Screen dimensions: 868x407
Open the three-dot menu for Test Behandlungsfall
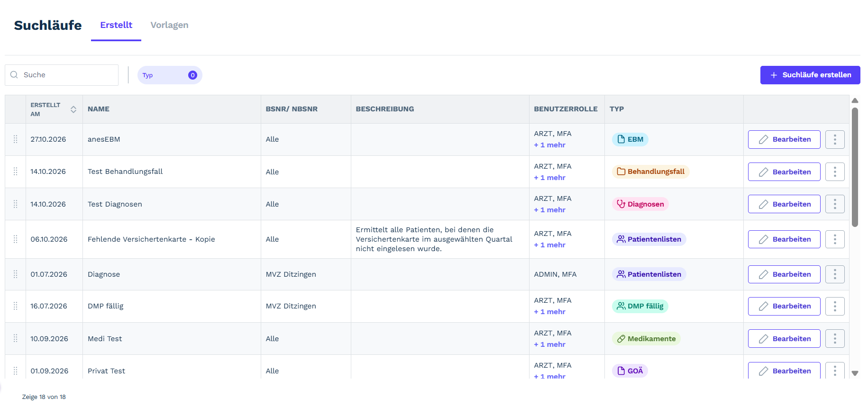tap(835, 172)
